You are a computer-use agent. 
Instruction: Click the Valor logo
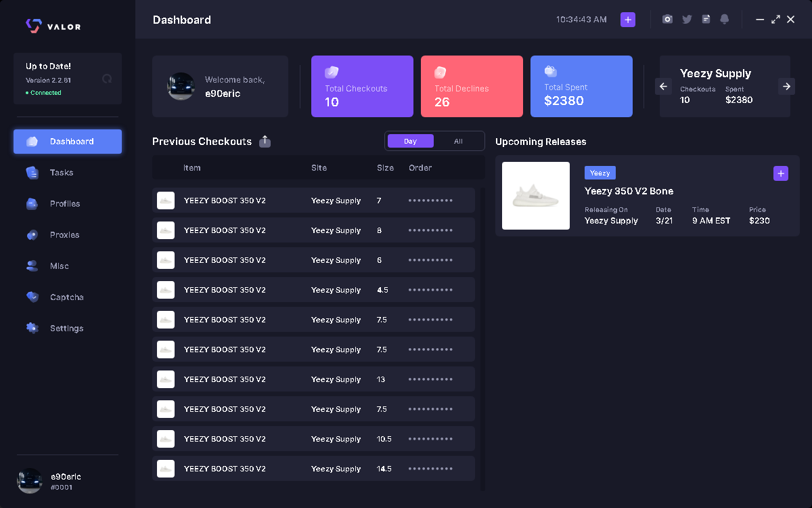[x=53, y=26]
